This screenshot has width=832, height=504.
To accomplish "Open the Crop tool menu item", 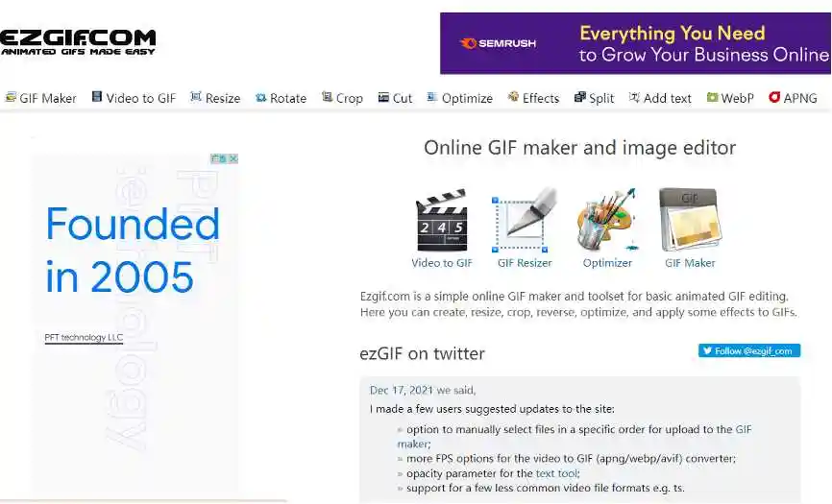I will (x=342, y=98).
